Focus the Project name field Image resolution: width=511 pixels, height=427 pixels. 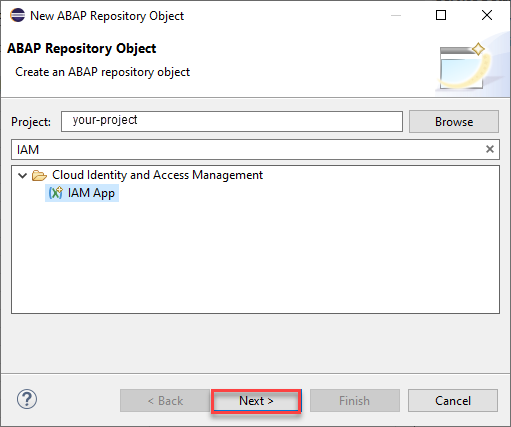pyautogui.click(x=232, y=121)
